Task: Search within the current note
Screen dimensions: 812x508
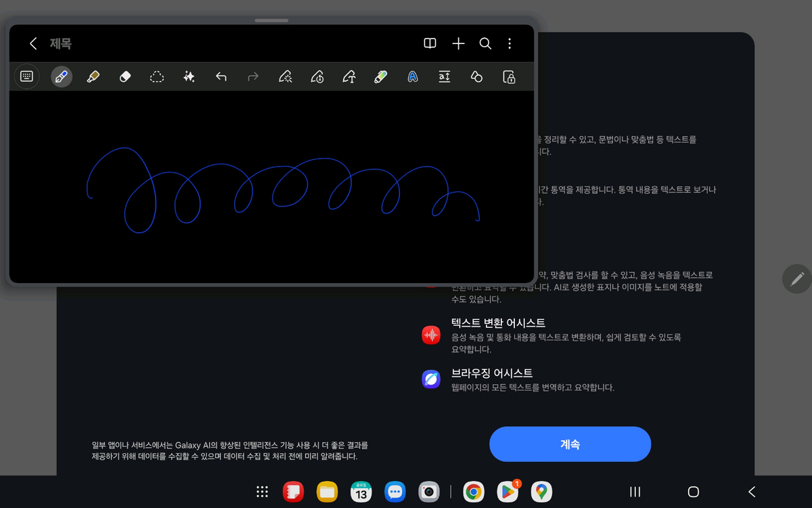Action: pyautogui.click(x=485, y=43)
